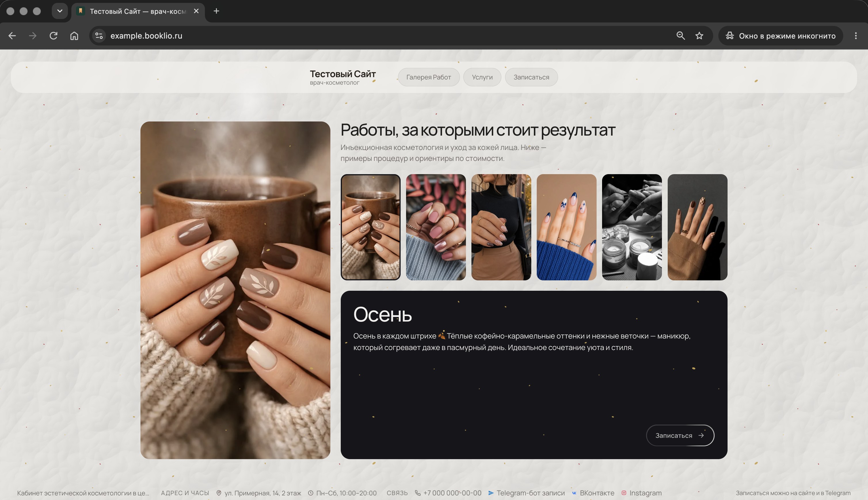Click Записаться in top navigation
868x500 pixels.
531,77
